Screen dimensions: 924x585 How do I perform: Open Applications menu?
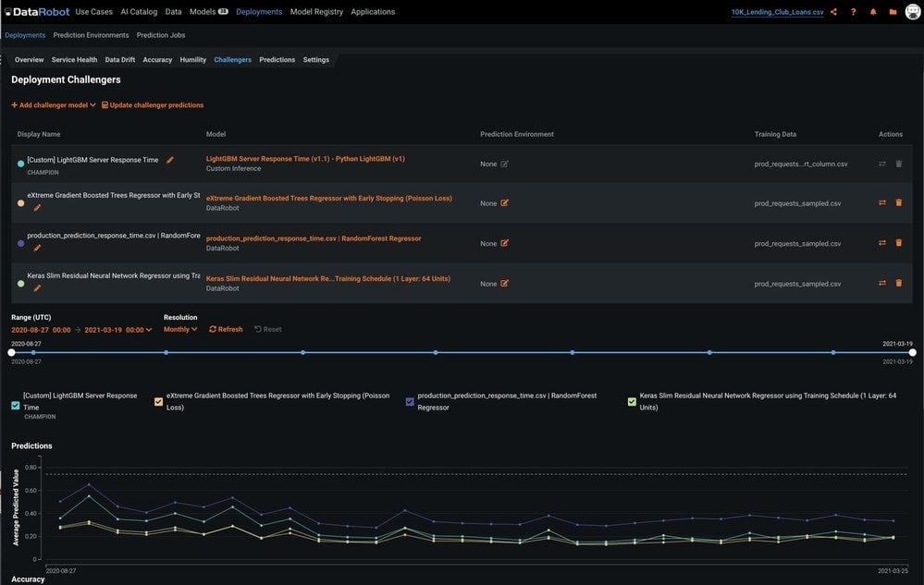[x=373, y=12]
